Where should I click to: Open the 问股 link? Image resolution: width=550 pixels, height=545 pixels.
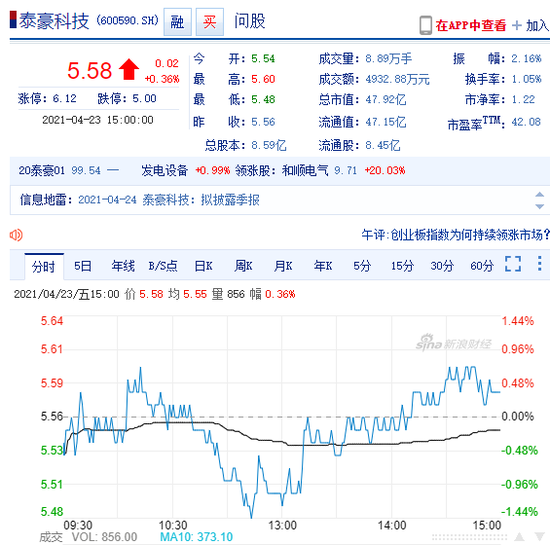point(250,21)
